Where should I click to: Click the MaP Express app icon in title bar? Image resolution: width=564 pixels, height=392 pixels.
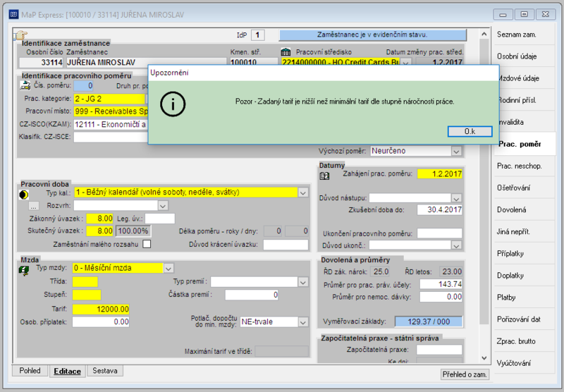tap(13, 14)
